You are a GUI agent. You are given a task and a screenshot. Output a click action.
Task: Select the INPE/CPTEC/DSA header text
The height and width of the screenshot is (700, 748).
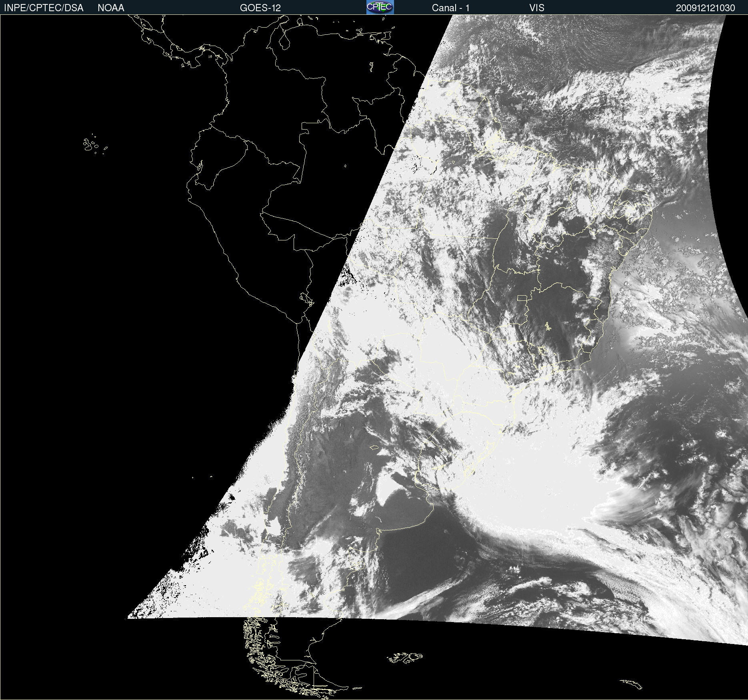pos(44,8)
